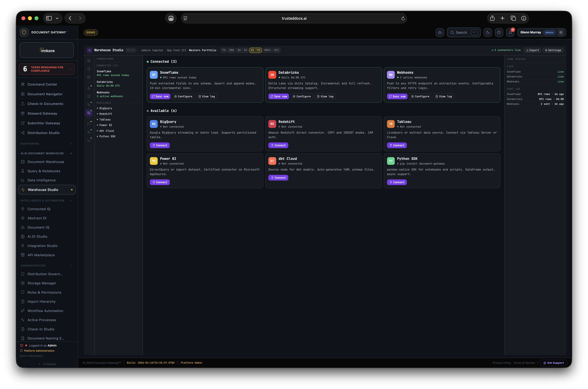Open the bar chart icon in Studio rail

coord(89,140)
